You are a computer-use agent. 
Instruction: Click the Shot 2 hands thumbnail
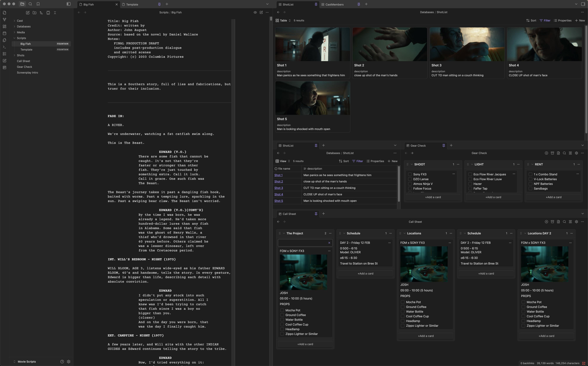390,44
